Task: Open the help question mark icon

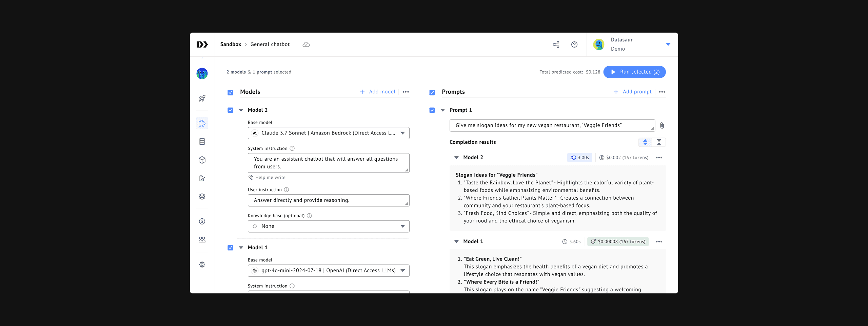Action: (574, 44)
